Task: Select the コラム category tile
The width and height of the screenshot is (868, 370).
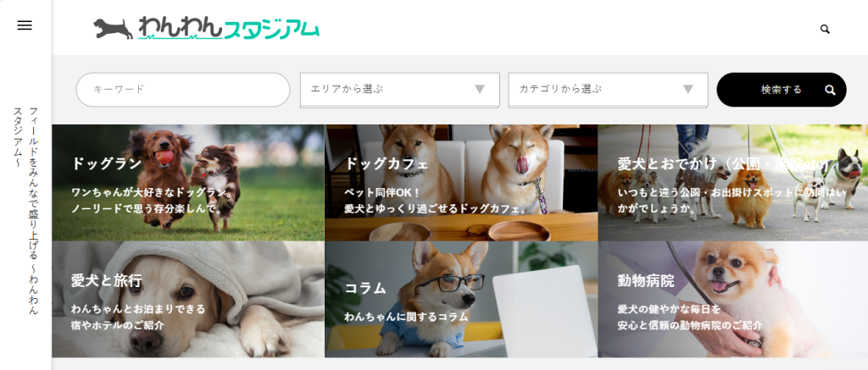Action: point(461,299)
